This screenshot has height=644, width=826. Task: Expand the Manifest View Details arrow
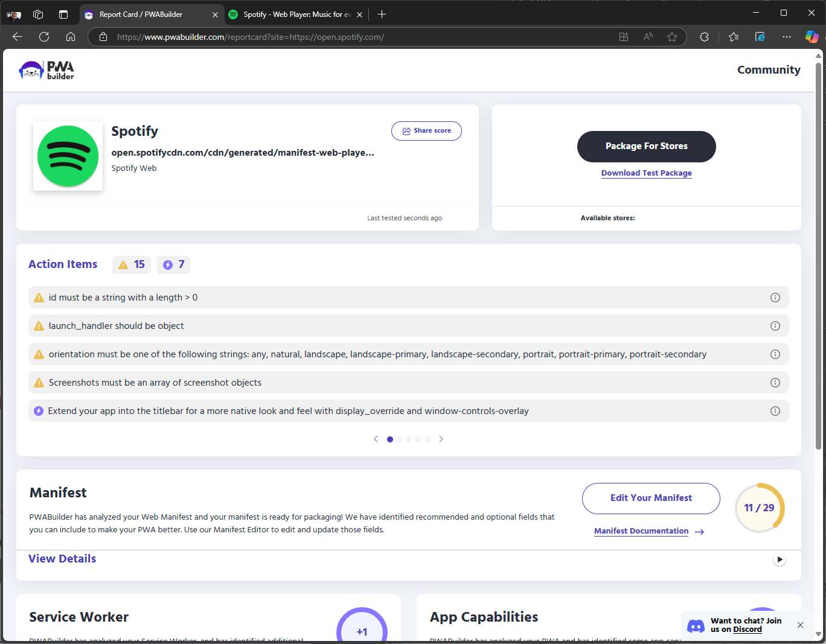point(780,560)
